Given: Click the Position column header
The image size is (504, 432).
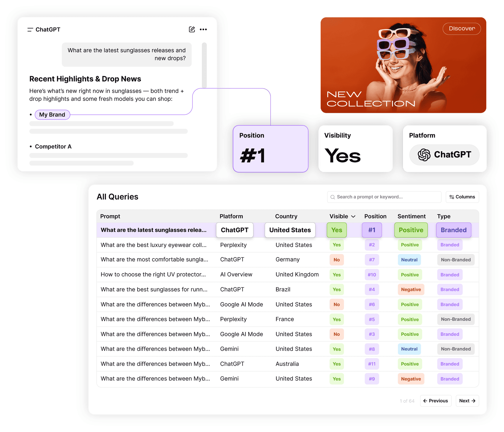Looking at the screenshot, I should [375, 216].
